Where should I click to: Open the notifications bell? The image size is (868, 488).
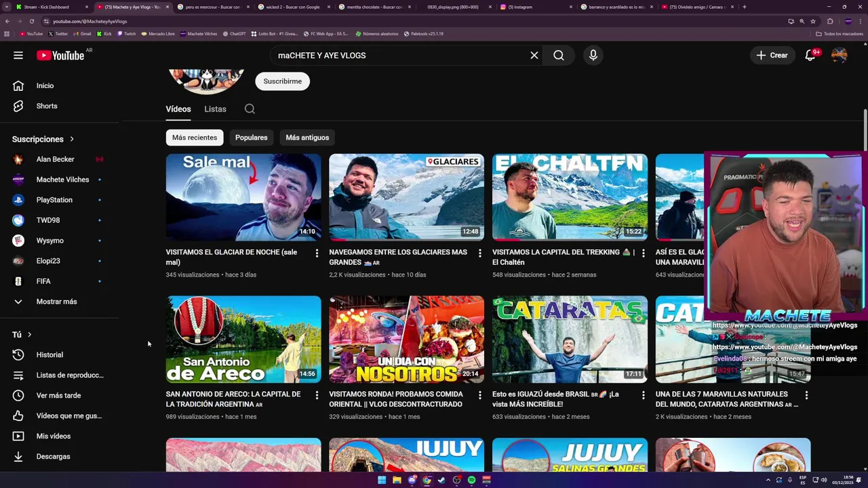pyautogui.click(x=810, y=56)
